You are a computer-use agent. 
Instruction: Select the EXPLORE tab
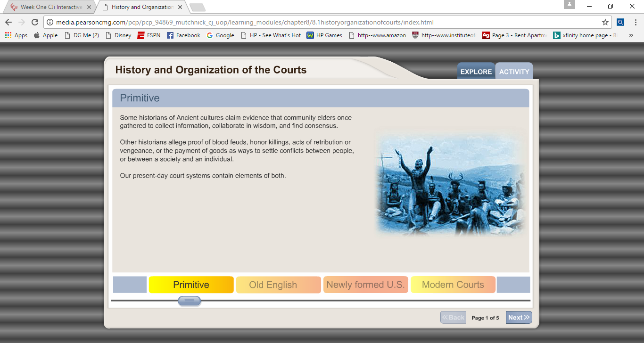[476, 72]
